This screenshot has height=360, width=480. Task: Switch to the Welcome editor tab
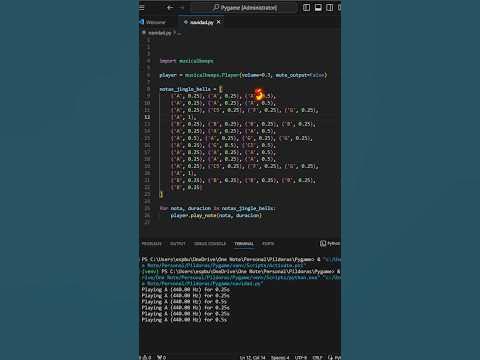(156, 22)
